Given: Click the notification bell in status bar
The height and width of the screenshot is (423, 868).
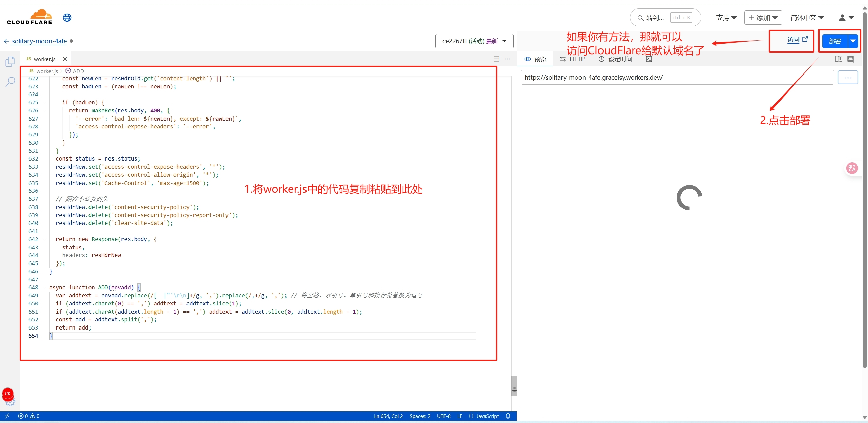Looking at the screenshot, I should [508, 416].
